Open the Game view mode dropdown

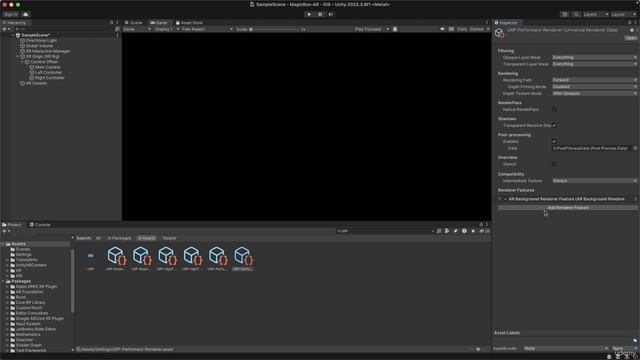click(x=137, y=29)
